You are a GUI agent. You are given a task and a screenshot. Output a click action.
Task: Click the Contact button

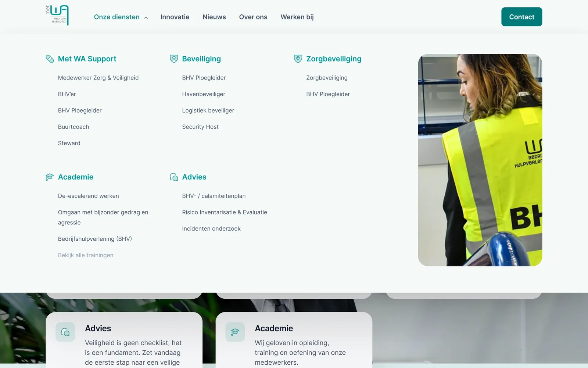point(521,17)
